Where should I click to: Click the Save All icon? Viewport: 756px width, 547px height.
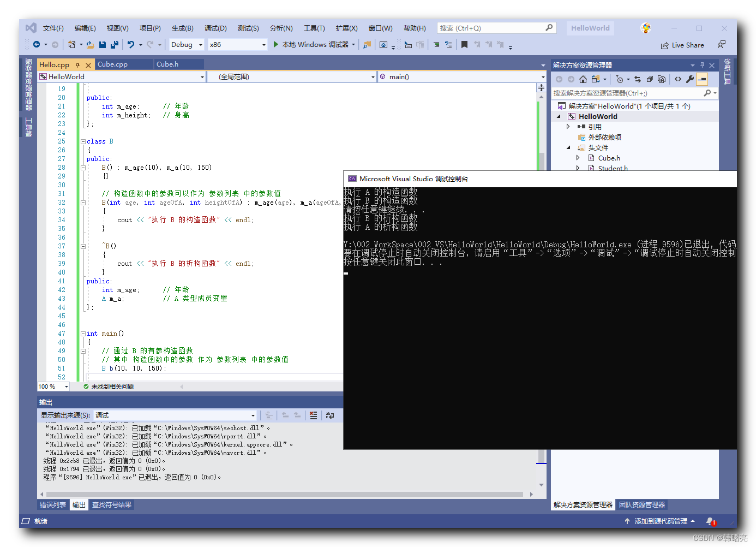click(x=115, y=45)
